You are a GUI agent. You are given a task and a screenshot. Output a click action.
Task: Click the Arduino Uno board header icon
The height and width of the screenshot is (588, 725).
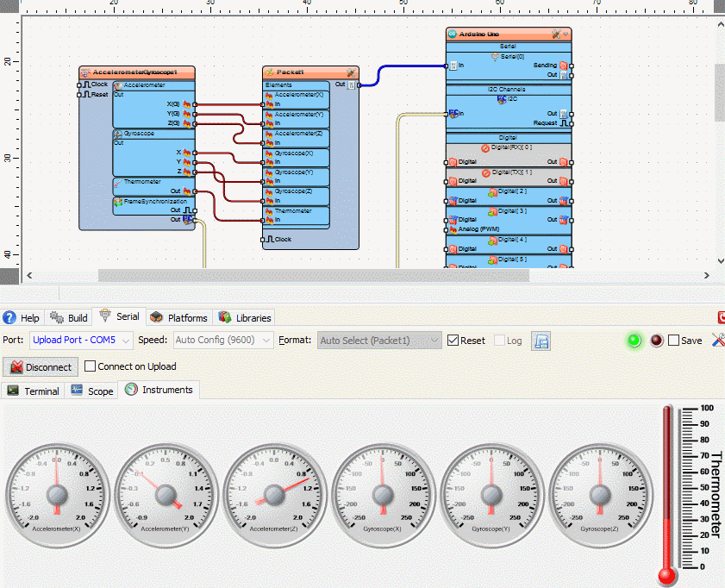pyautogui.click(x=452, y=34)
